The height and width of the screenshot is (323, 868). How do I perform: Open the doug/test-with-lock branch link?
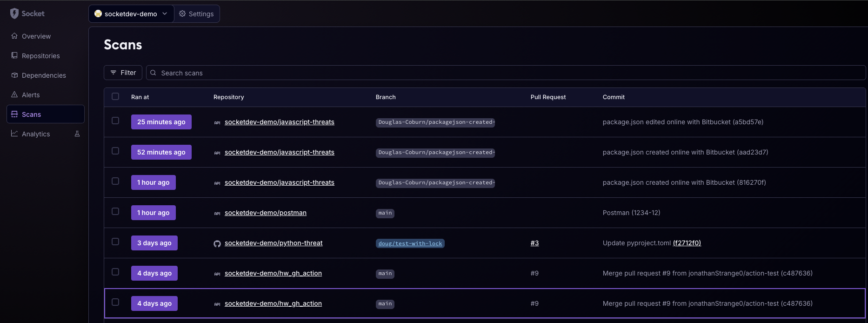410,243
